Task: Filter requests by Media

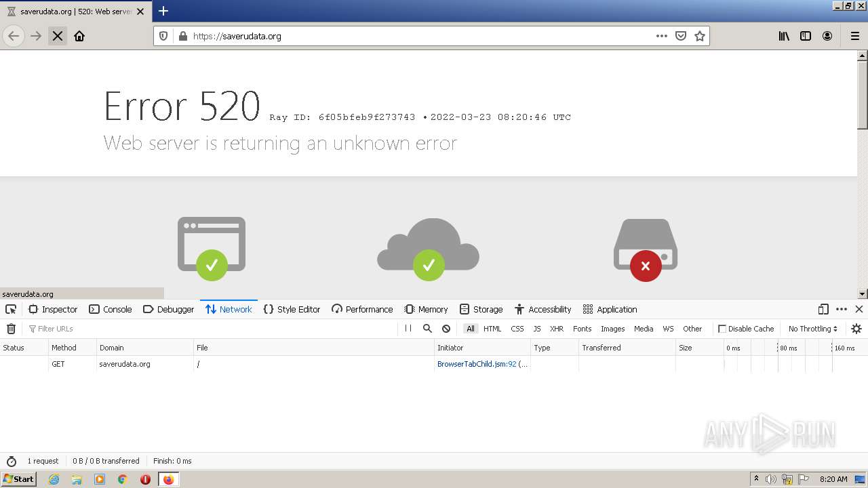Action: [644, 329]
